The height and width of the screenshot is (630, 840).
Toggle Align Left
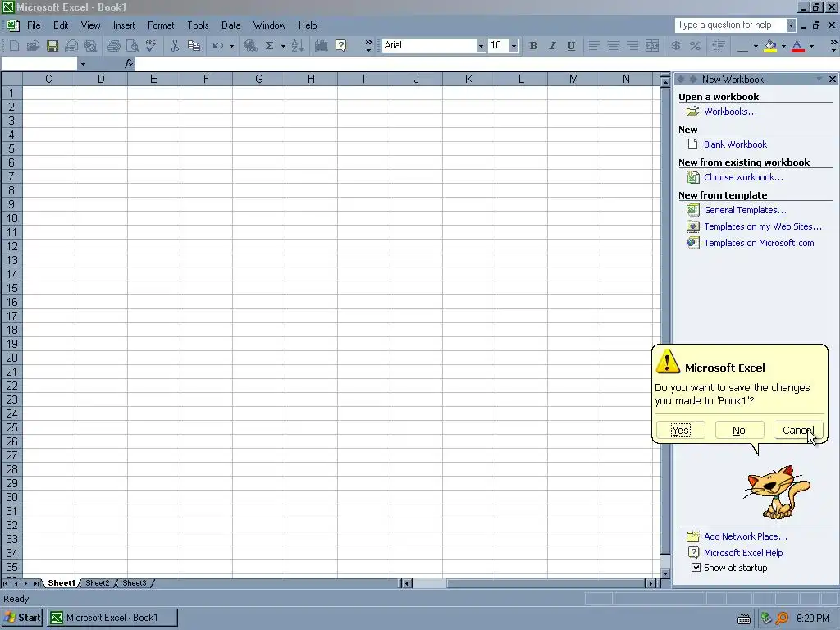(x=594, y=46)
